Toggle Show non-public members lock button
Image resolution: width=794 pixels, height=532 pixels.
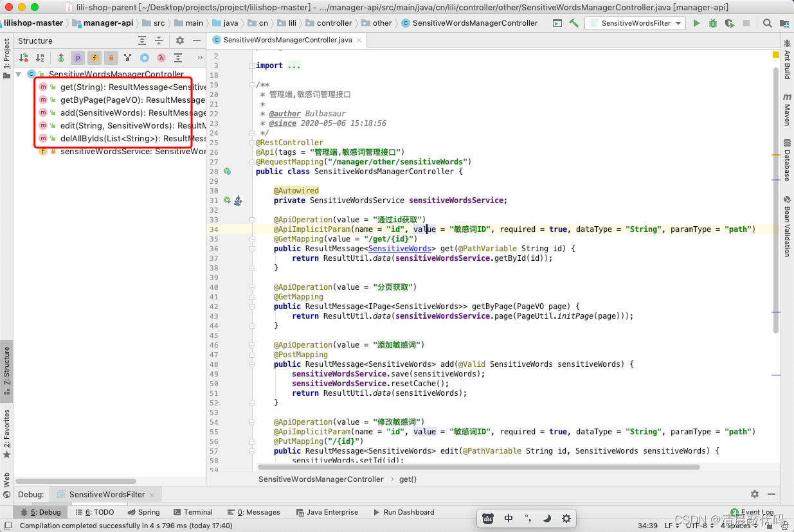pos(111,58)
